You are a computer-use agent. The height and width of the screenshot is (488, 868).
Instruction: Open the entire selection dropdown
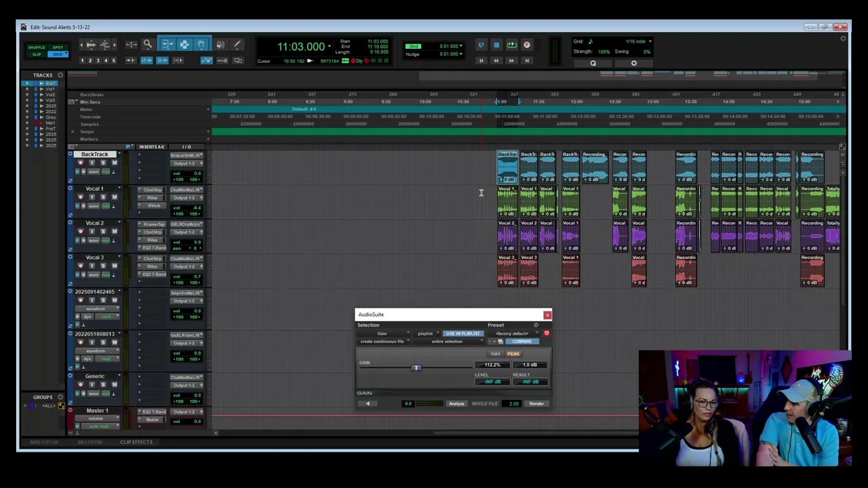click(448, 342)
